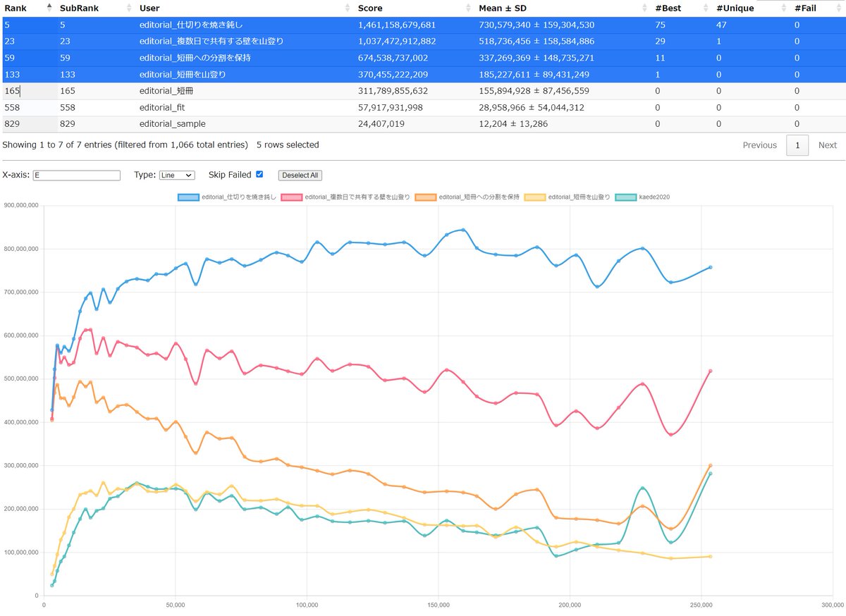Click SubRank cell 133
This screenshot has width=846, height=616.
pyautogui.click(x=68, y=74)
